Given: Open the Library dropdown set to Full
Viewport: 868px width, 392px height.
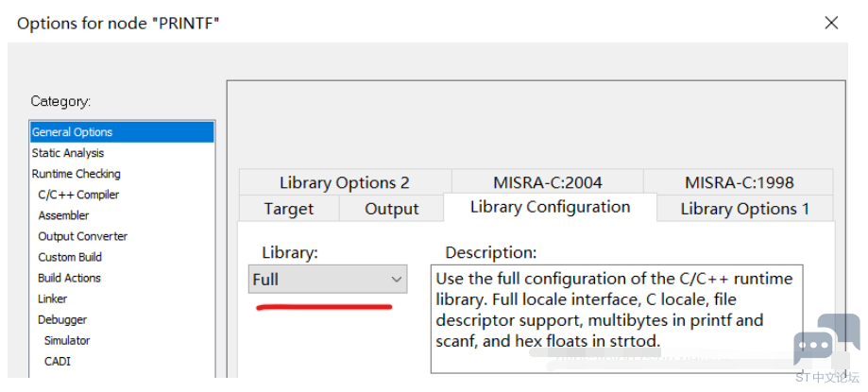Looking at the screenshot, I should point(328,280).
